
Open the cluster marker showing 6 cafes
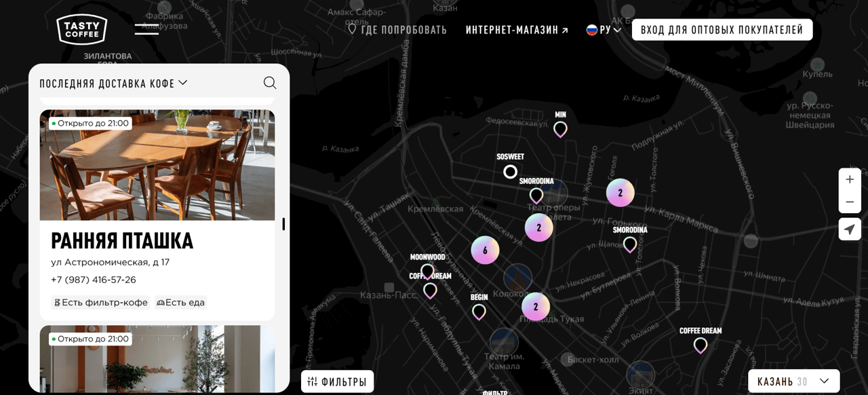[x=485, y=250]
